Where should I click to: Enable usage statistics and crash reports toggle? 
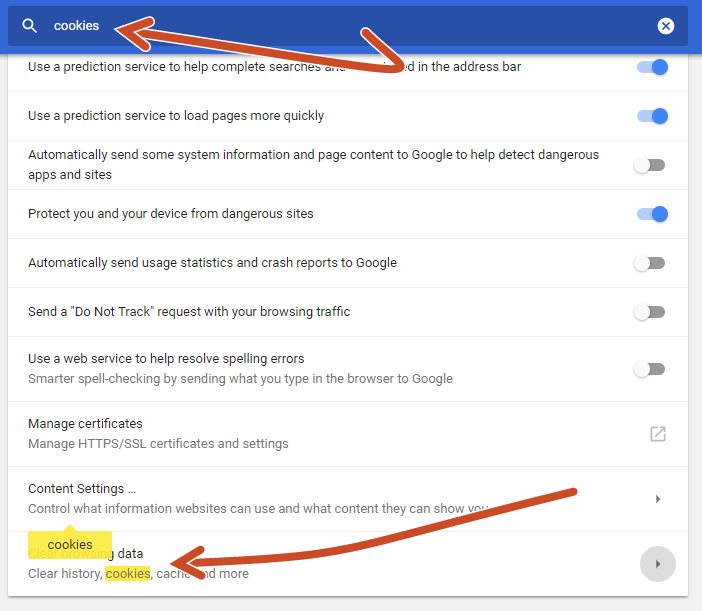coord(650,263)
